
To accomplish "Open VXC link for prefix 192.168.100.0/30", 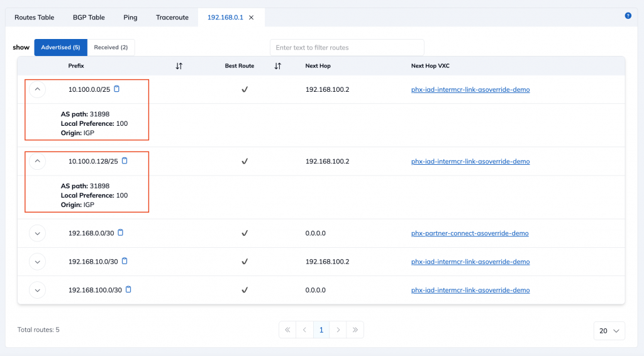I will tap(470, 290).
